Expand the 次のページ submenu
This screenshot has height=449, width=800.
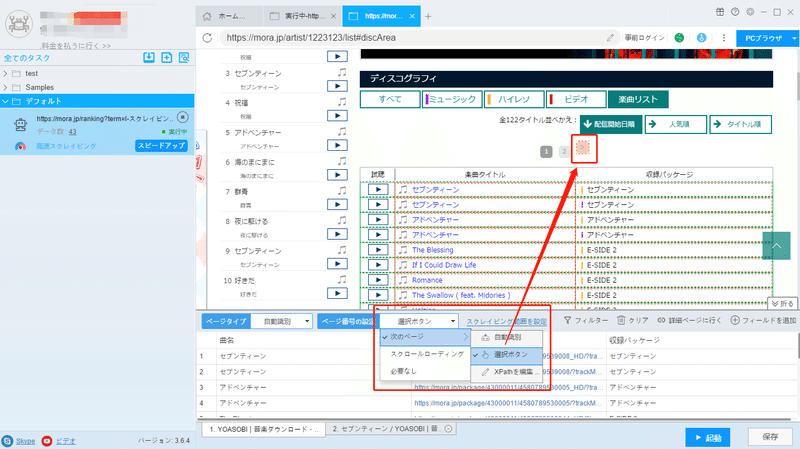tap(425, 337)
